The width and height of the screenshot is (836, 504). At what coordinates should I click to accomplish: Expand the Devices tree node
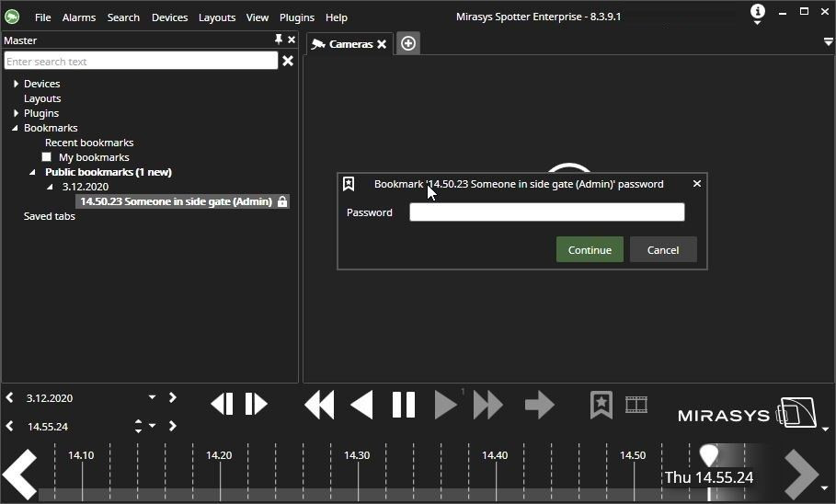(x=16, y=84)
